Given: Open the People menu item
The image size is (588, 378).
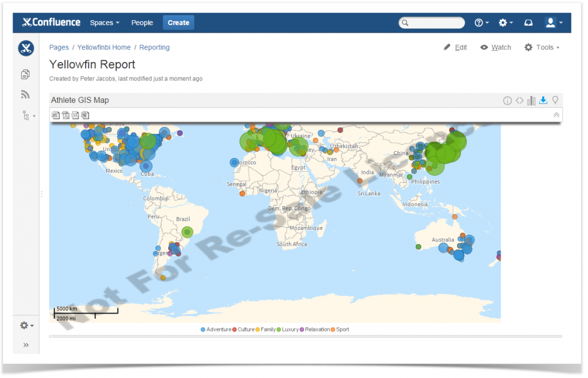Looking at the screenshot, I should [x=142, y=22].
